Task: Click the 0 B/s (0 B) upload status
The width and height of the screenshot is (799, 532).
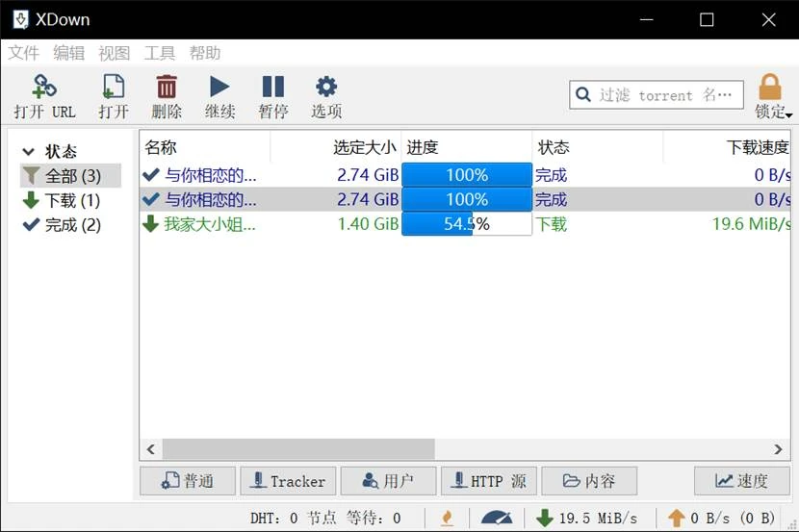Action: [x=733, y=519]
